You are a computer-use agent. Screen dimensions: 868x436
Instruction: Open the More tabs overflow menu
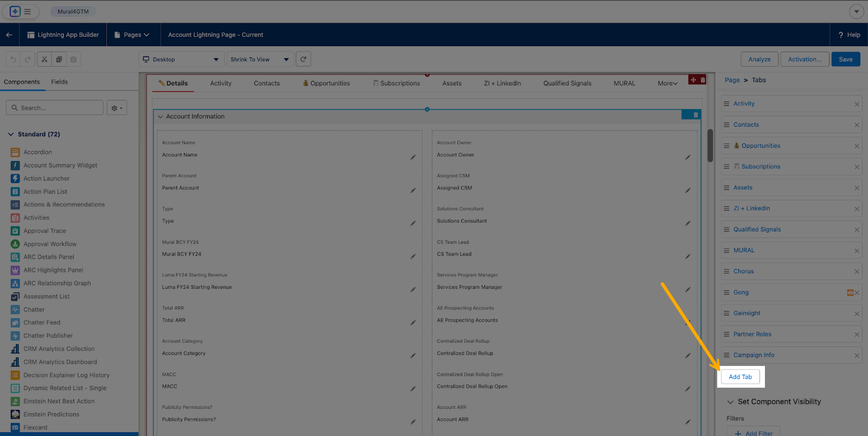point(668,83)
